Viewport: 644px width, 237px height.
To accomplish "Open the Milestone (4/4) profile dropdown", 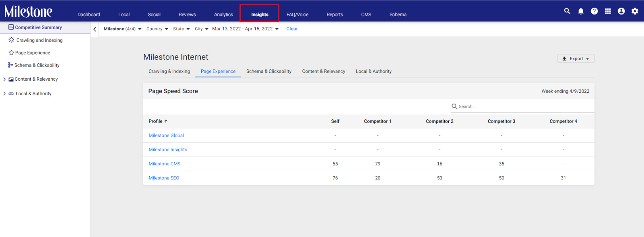I will (122, 29).
